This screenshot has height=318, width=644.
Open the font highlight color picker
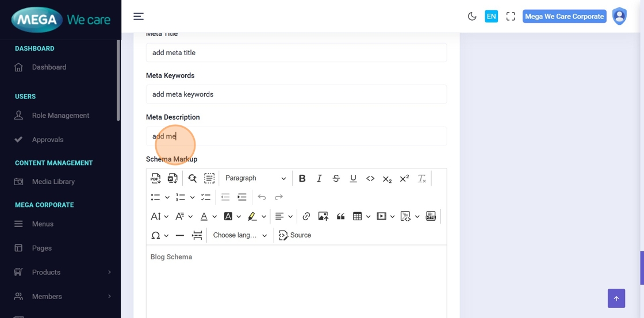pyautogui.click(x=252, y=216)
